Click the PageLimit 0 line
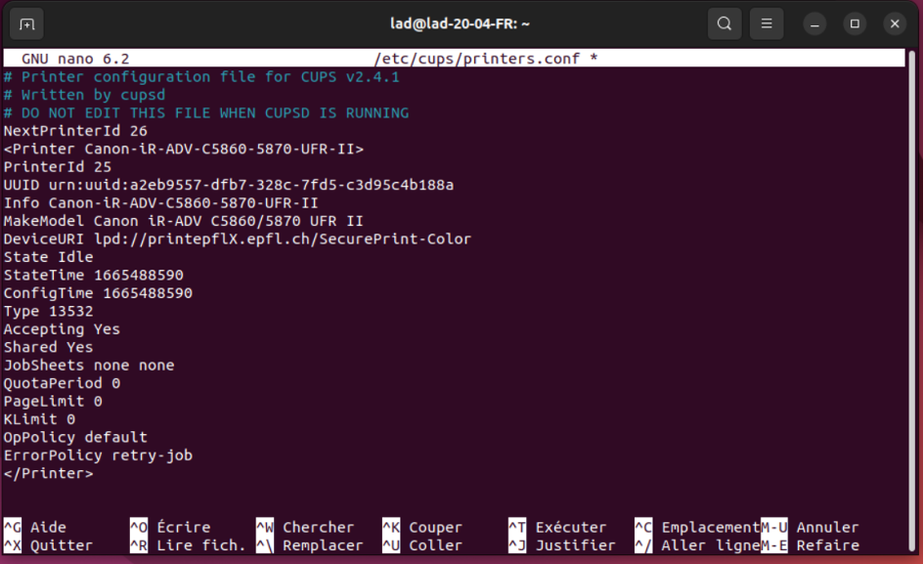The height and width of the screenshot is (564, 924). click(x=53, y=402)
